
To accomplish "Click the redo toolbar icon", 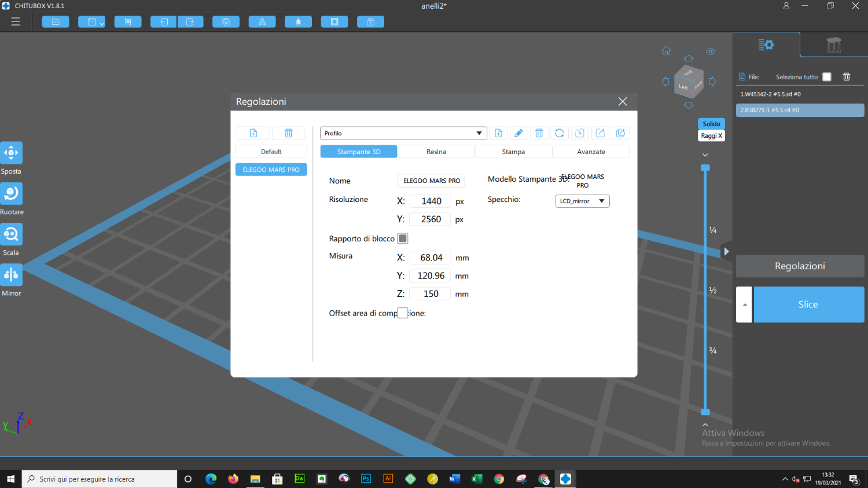I will point(190,22).
